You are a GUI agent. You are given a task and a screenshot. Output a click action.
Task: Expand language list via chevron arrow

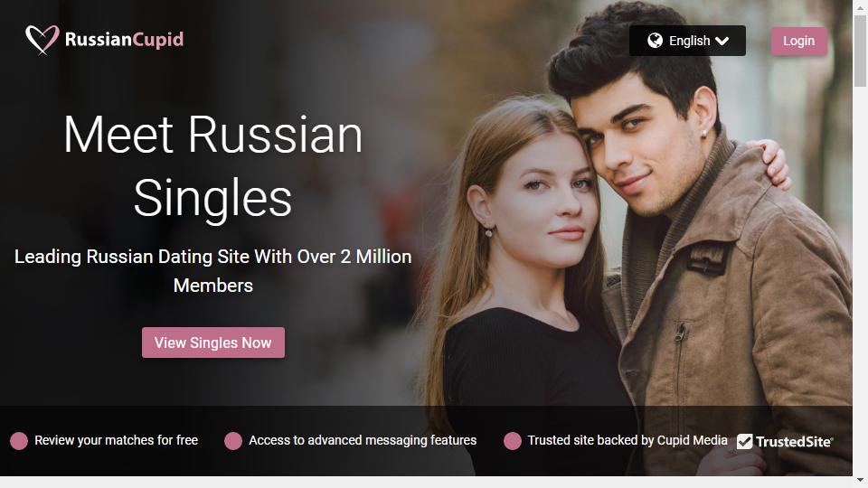[722, 41]
